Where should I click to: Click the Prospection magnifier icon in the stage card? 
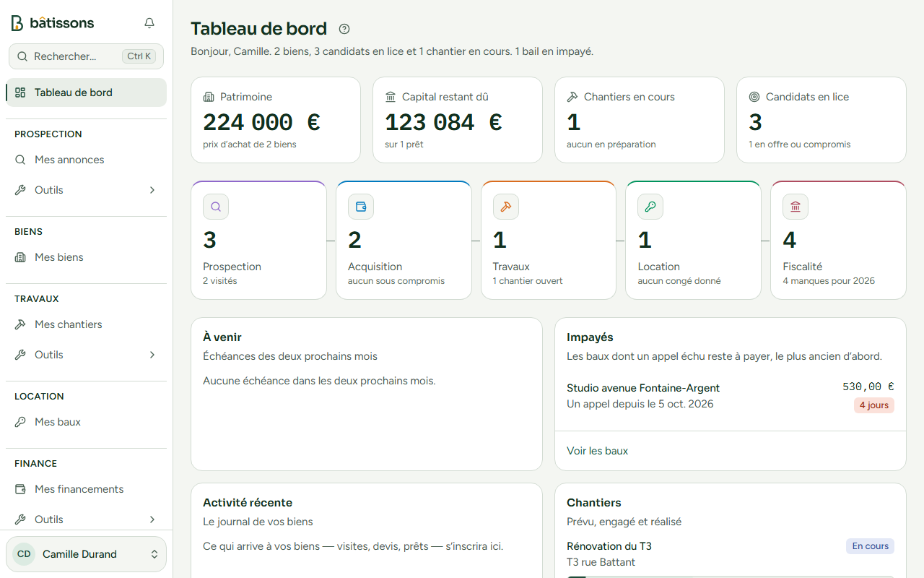click(x=216, y=207)
